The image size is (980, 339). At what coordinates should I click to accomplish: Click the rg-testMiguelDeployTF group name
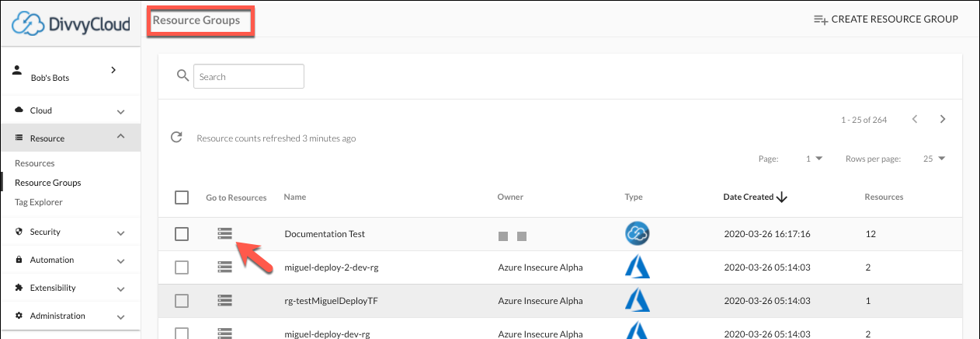330,301
